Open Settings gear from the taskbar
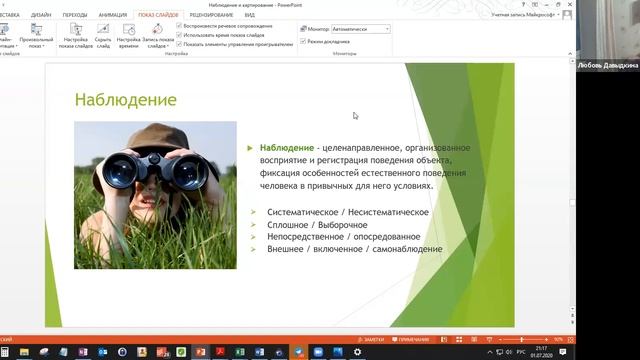Image resolution: width=640 pixels, height=360 pixels. click(358, 352)
